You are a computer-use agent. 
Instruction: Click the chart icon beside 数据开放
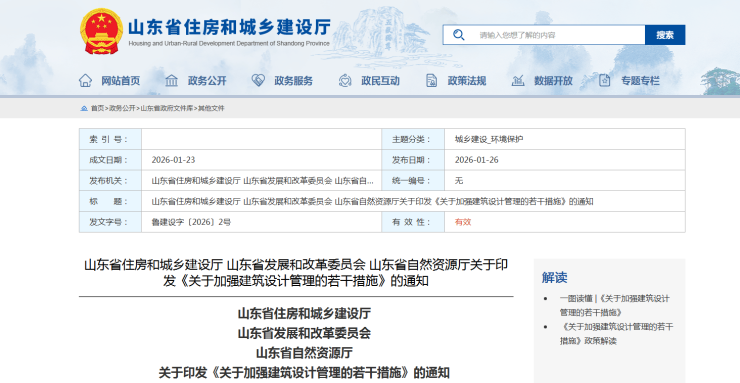[x=518, y=81]
